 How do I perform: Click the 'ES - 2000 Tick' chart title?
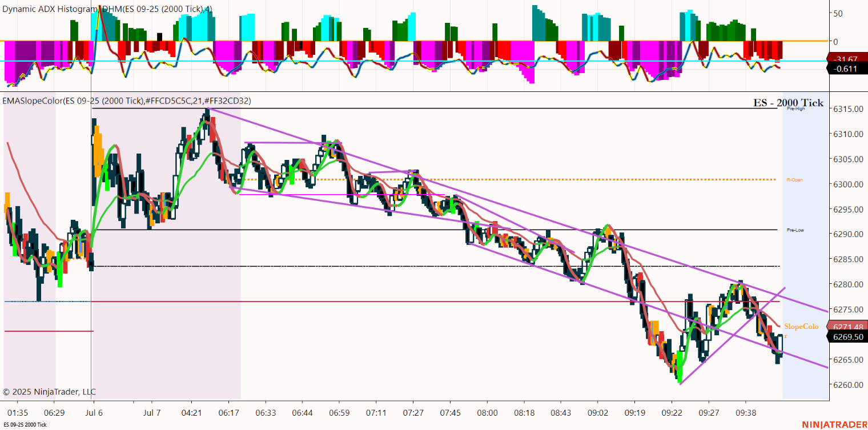pos(789,103)
